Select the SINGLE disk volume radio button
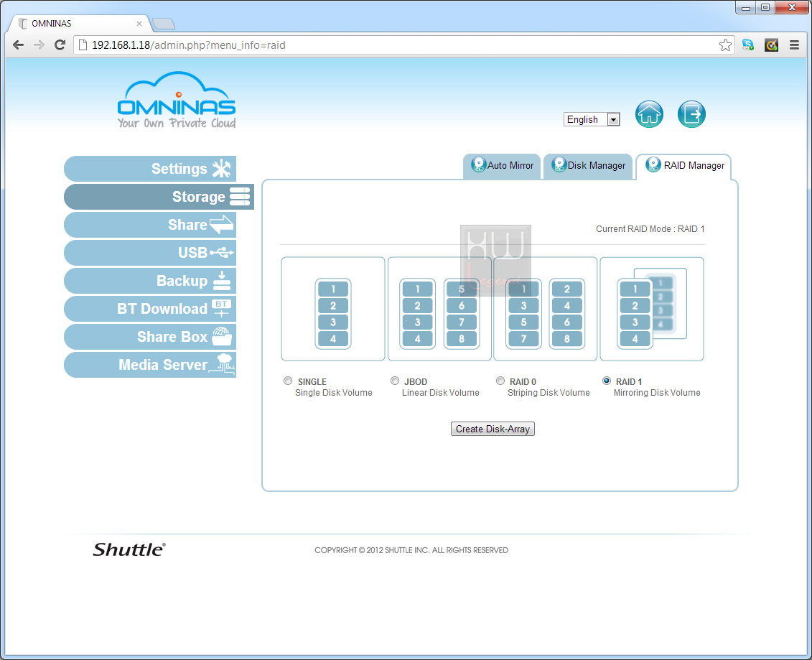812x660 pixels. [288, 381]
